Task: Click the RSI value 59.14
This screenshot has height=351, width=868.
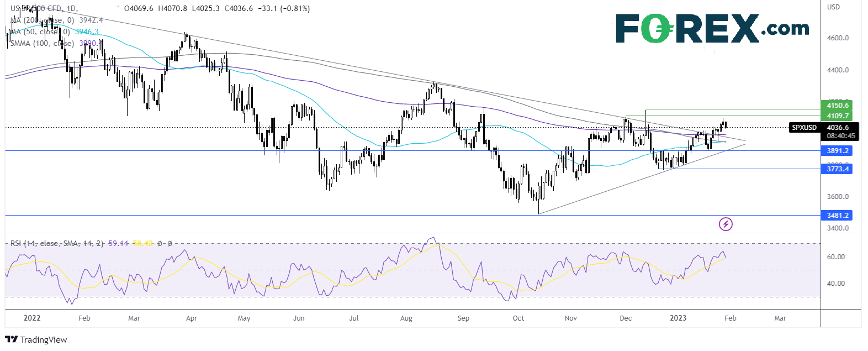Action: 118,243
